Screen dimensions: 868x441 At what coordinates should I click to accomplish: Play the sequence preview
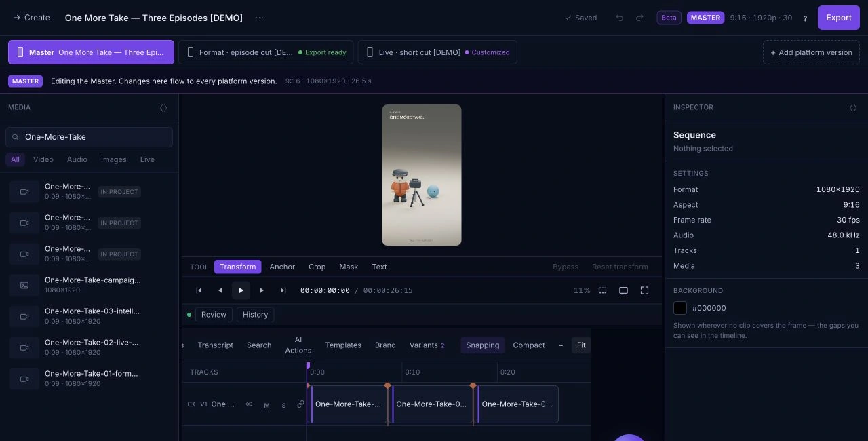241,290
